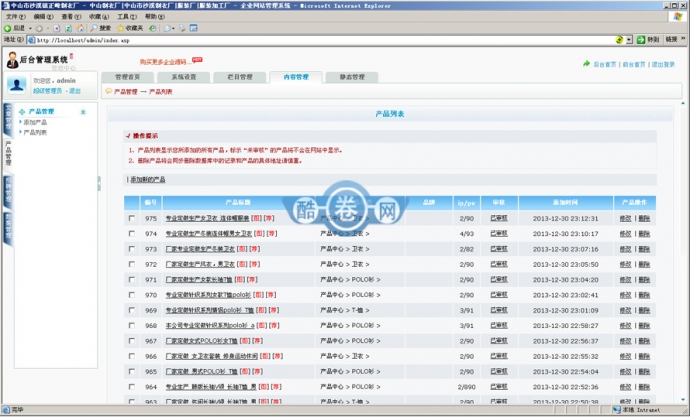Click the sidebar collapse handle on panel edge

(99, 183)
